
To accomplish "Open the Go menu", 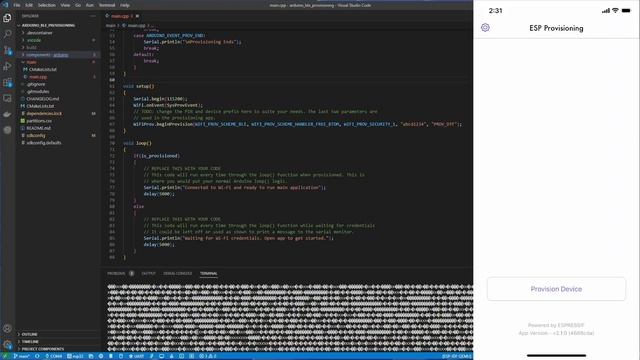I will coord(78,5).
